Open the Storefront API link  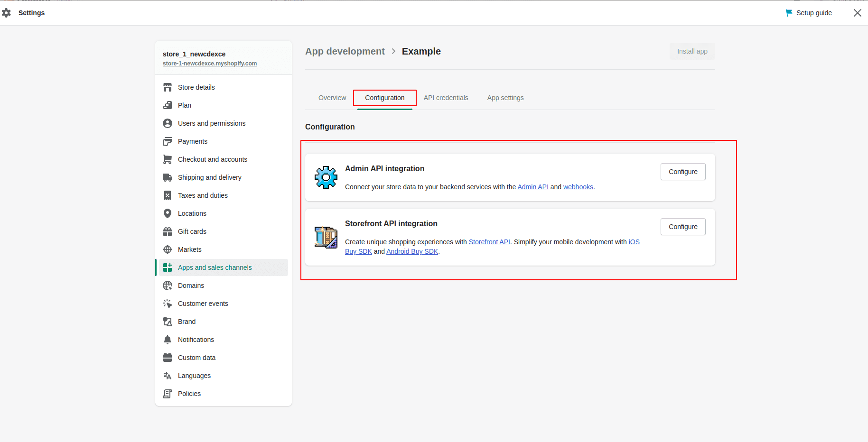click(x=489, y=242)
